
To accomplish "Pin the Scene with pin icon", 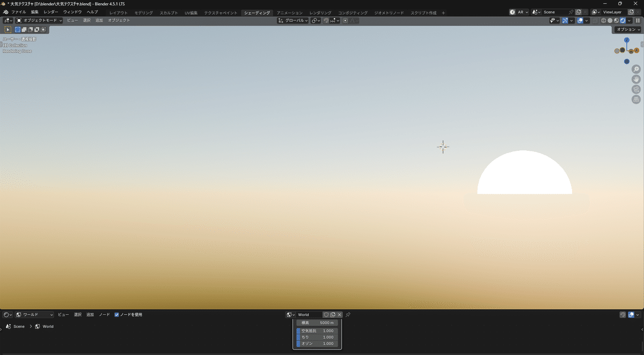I will pos(571,12).
